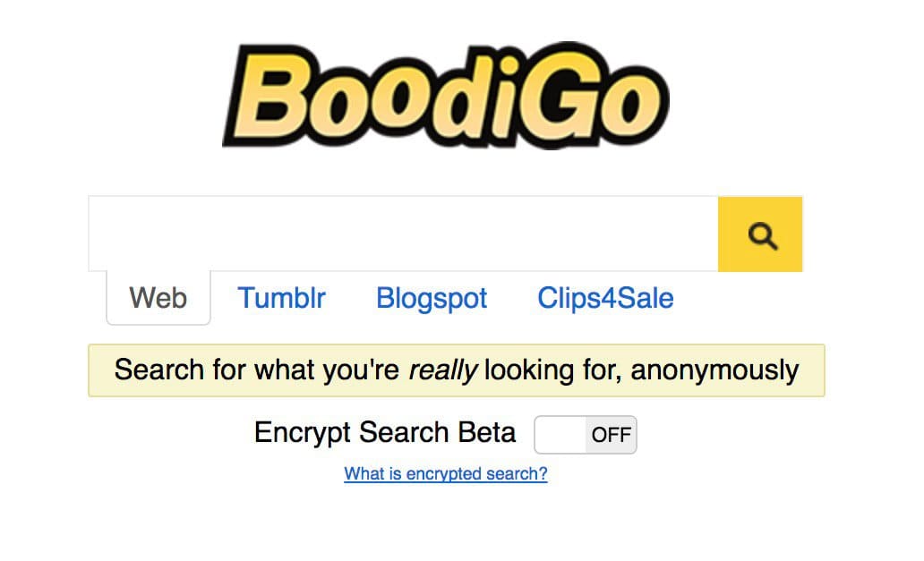
Task: Click the yellow anonymous search banner
Action: (456, 370)
